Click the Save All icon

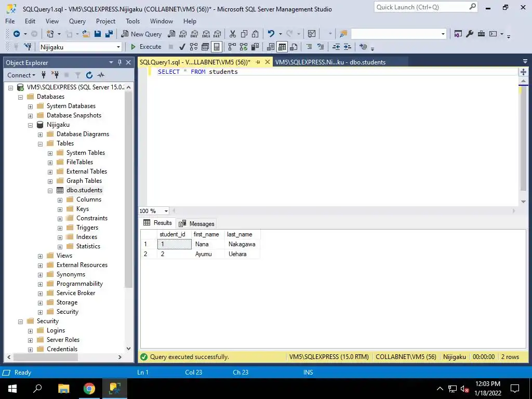coord(109,34)
